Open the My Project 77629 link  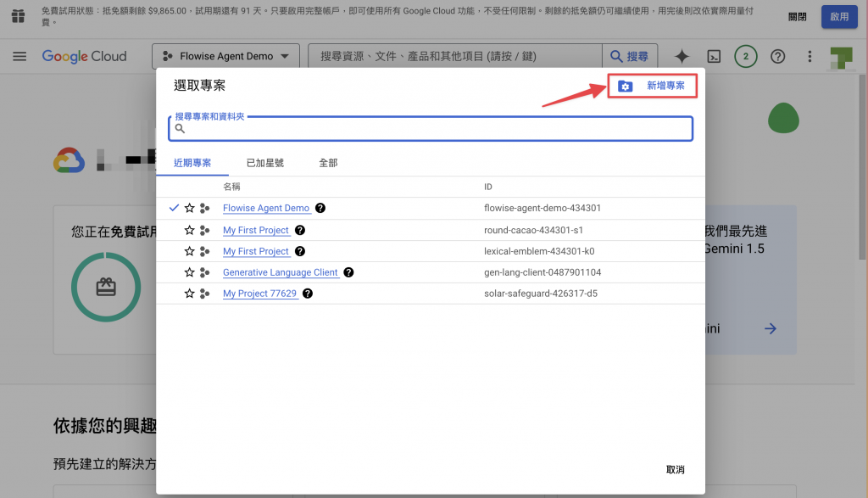click(259, 293)
